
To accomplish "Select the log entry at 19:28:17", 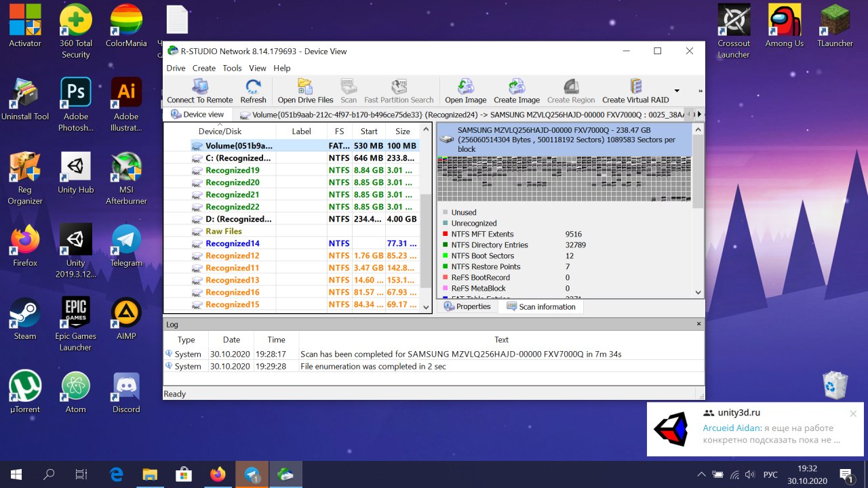I will (x=434, y=354).
